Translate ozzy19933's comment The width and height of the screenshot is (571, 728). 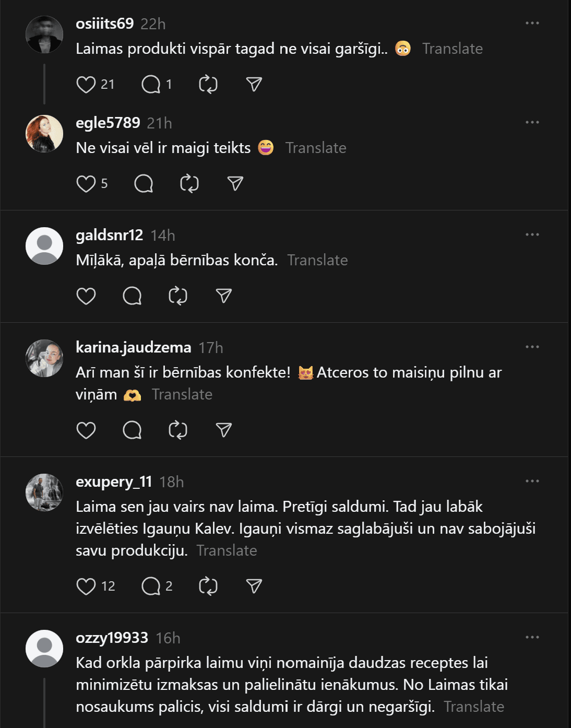pyautogui.click(x=473, y=707)
